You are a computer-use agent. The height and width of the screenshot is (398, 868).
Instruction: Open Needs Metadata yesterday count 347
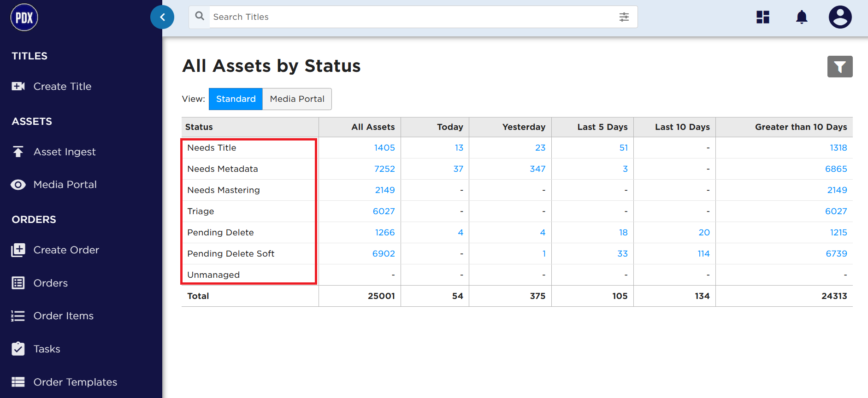pos(537,169)
